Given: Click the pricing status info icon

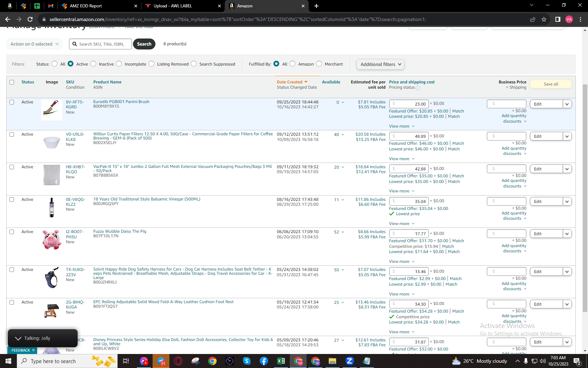Looking at the screenshot, I should point(418,88).
